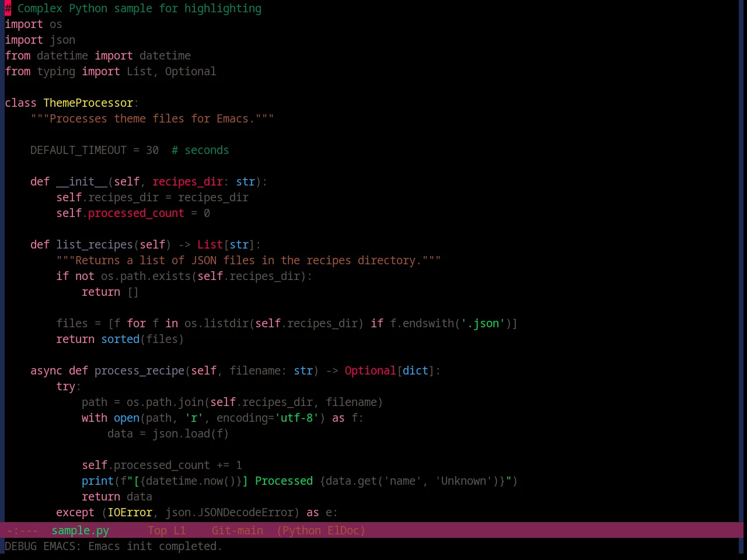Click the 'try' keyword
This screenshot has width=747, height=560.
click(x=65, y=386)
